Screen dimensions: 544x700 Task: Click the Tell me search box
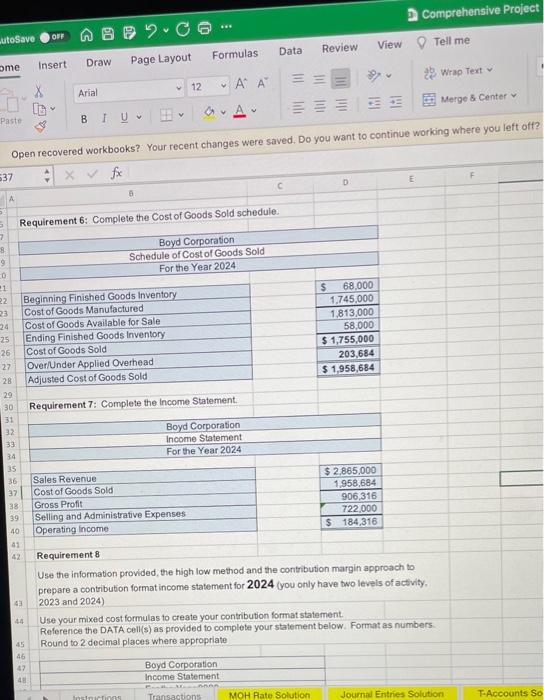443,42
